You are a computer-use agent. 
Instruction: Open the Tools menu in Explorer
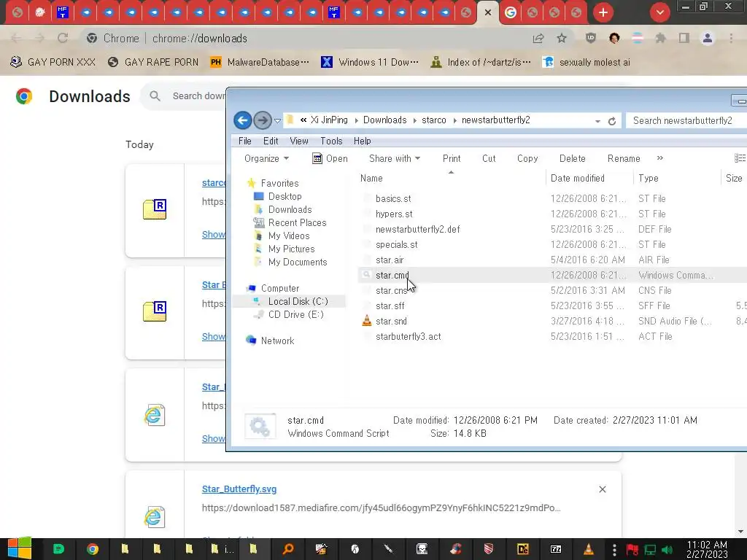[x=331, y=141]
